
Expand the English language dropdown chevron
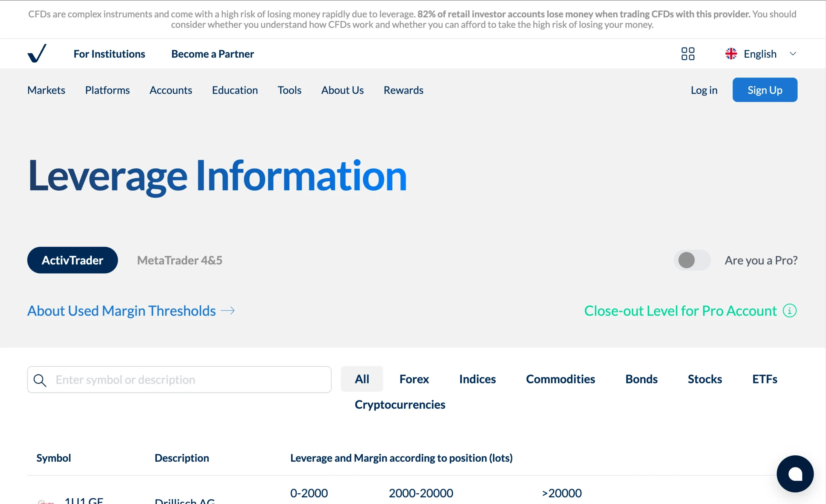793,54
